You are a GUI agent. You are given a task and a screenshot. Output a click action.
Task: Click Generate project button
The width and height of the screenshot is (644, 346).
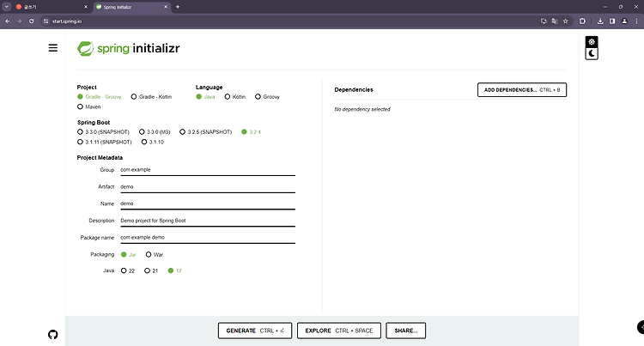tap(255, 331)
